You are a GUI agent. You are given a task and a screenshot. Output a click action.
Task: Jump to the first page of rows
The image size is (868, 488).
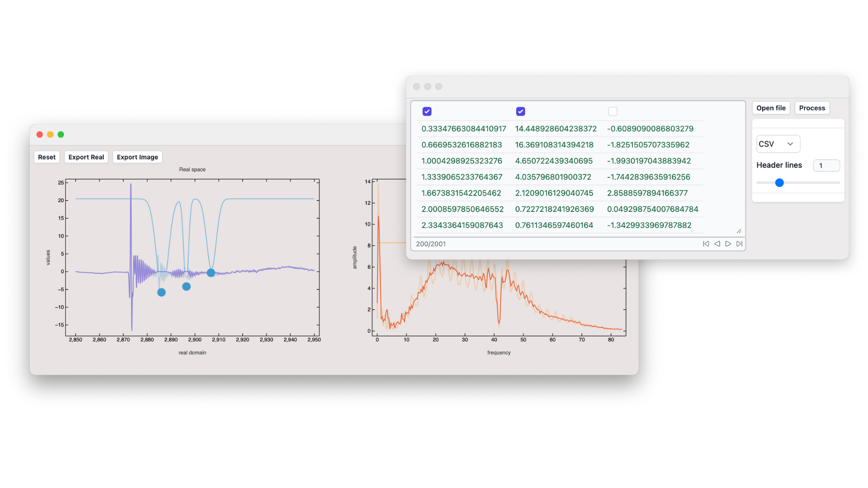click(x=706, y=244)
